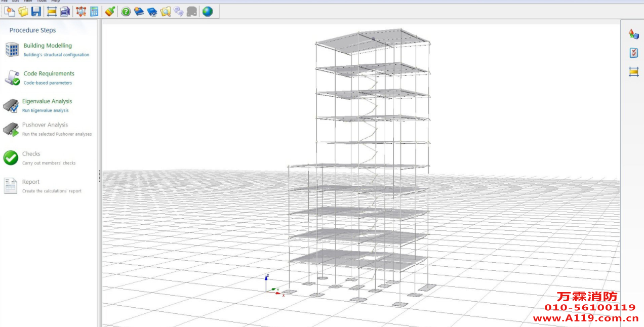Click the yellow beam icon in right sidebar

tap(633, 72)
